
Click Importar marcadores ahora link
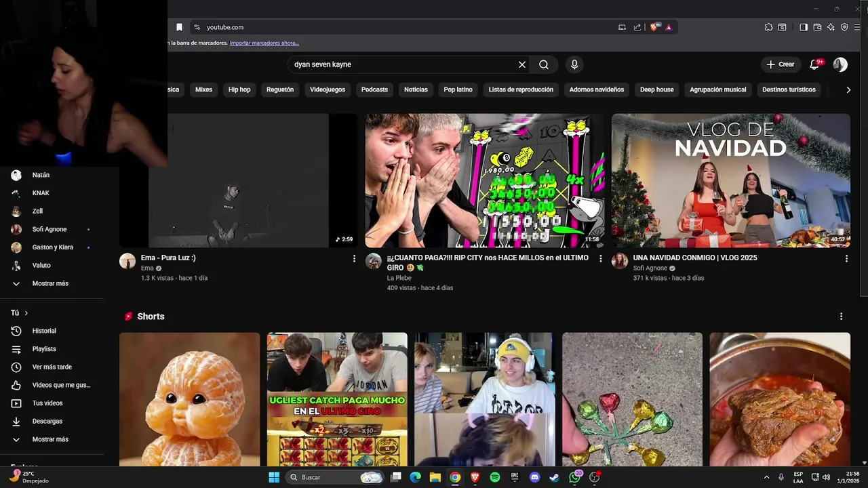(264, 43)
